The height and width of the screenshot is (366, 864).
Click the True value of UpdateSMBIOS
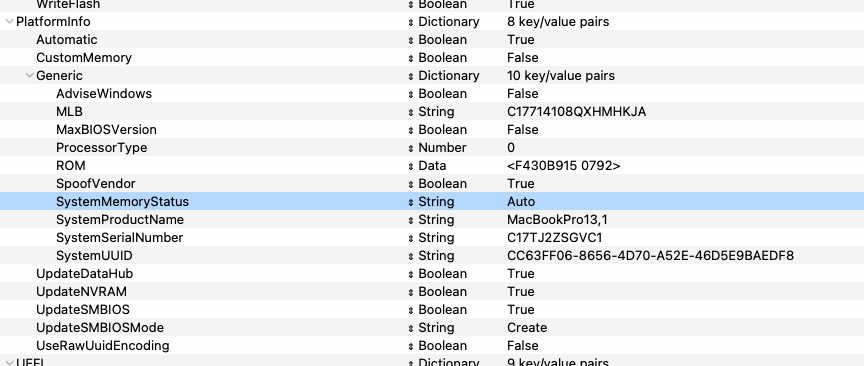(x=521, y=310)
